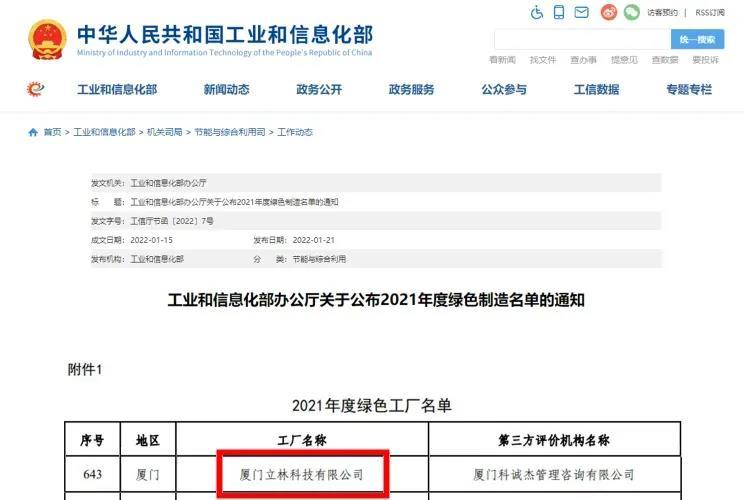Image resolution: width=744 pixels, height=500 pixels.
Task: Click the orange gear icon beside the navigation
Action: coord(36,89)
